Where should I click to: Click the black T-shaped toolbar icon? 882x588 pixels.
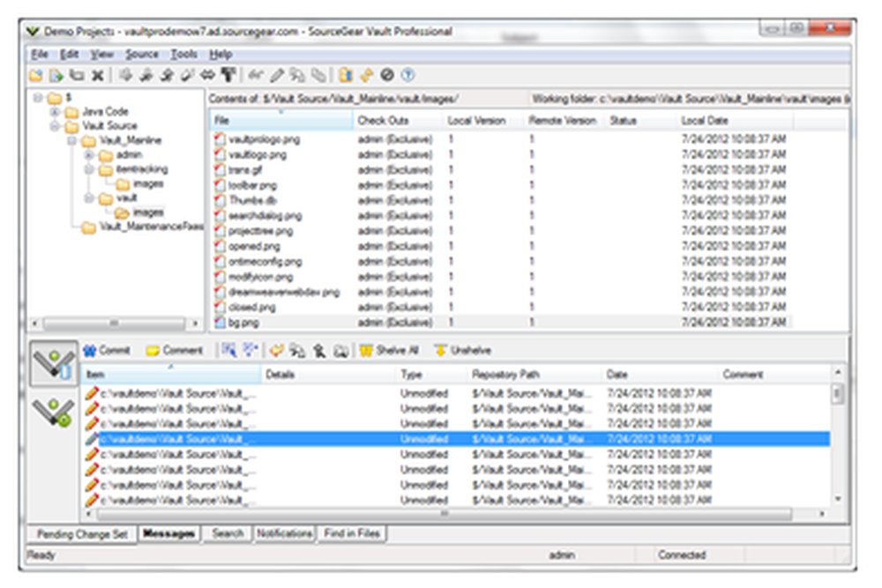tap(228, 75)
